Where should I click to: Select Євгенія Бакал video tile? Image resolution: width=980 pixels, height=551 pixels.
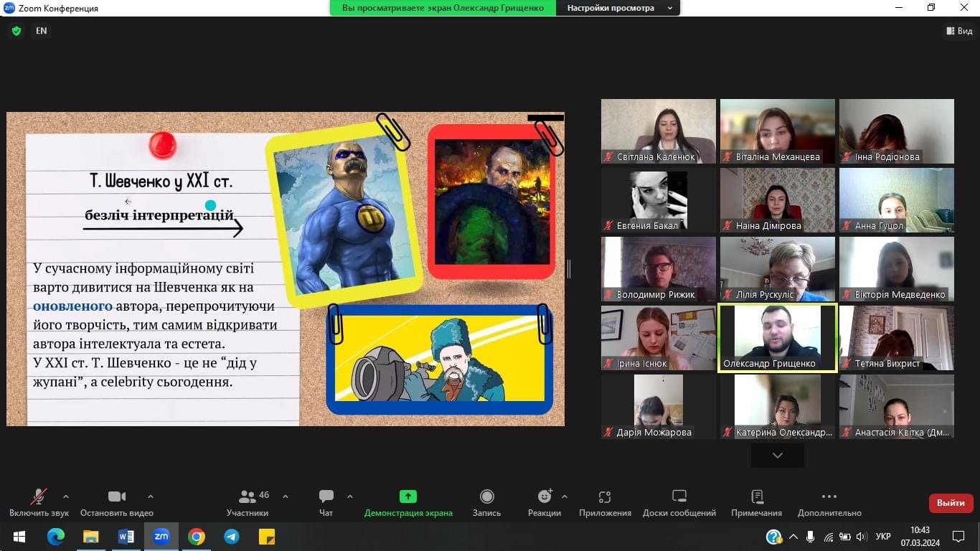659,200
